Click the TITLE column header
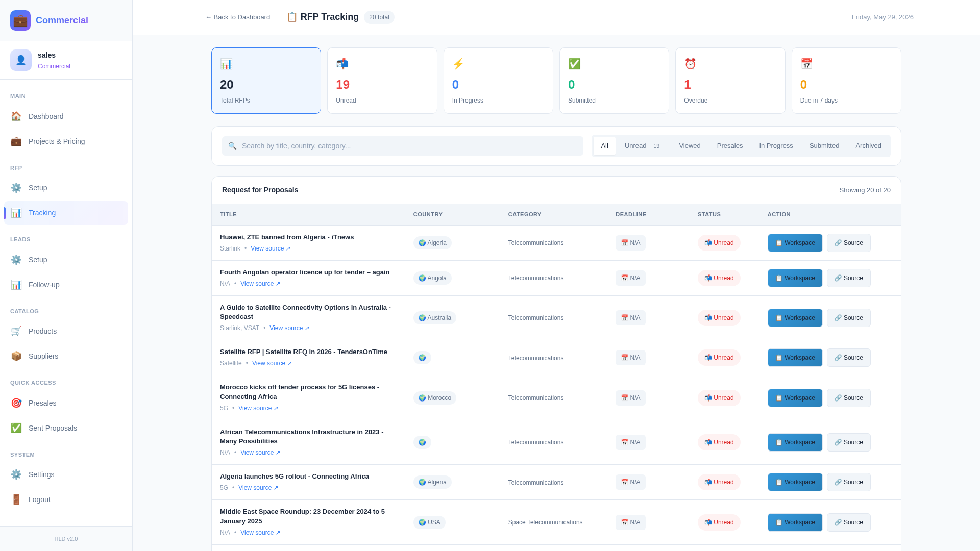Screen dimensions: 980x551 point(228,214)
